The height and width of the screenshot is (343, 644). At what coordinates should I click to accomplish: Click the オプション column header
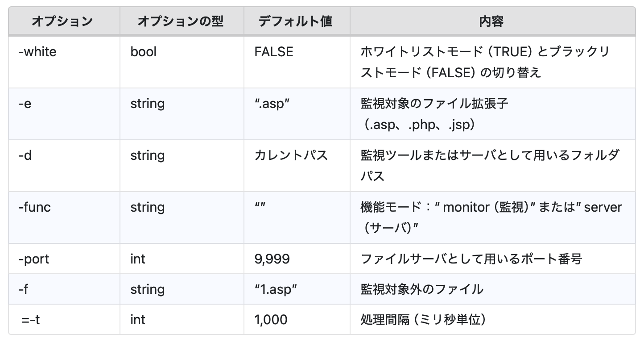(62, 21)
